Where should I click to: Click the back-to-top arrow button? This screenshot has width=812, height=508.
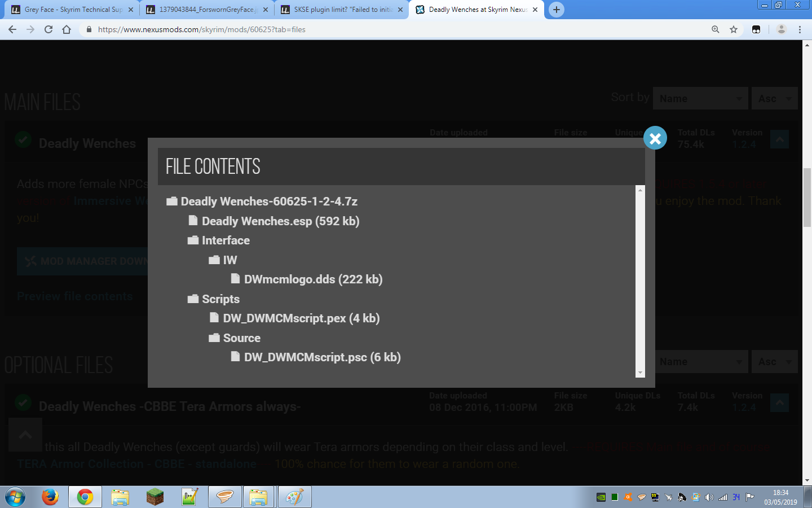click(25, 435)
